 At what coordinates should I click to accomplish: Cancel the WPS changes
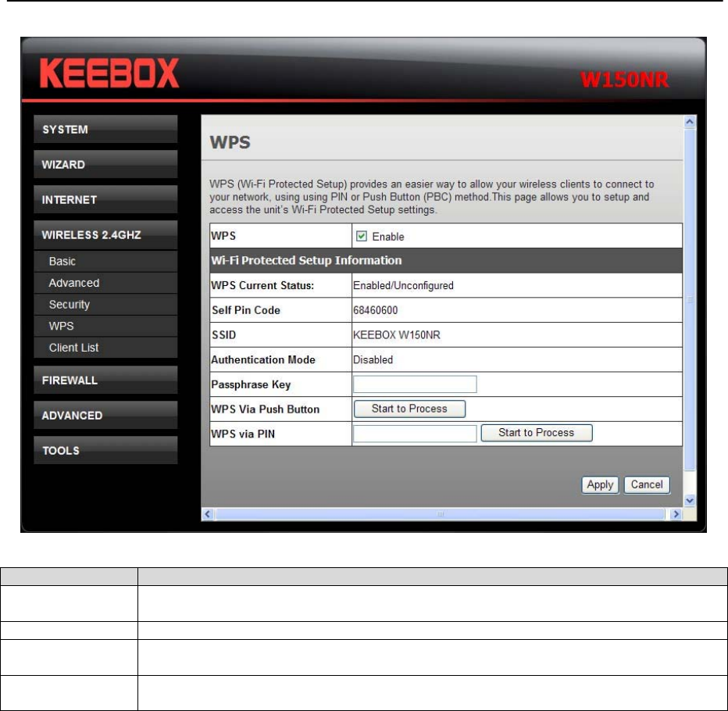point(647,485)
